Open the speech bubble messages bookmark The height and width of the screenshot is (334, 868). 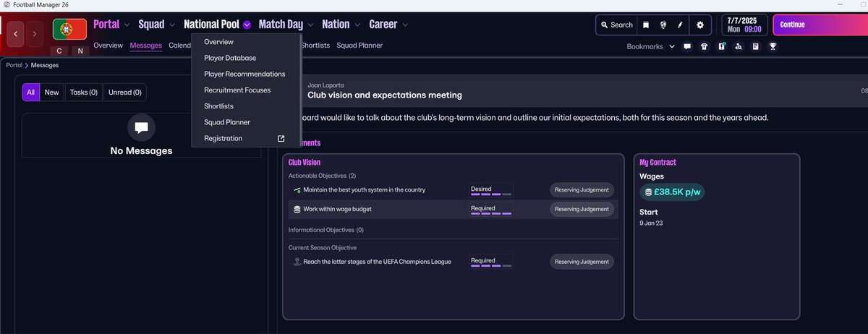686,46
